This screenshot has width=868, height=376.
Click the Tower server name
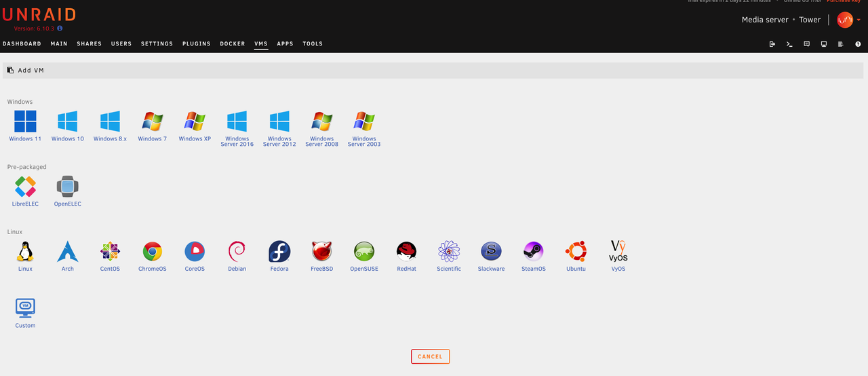[810, 20]
